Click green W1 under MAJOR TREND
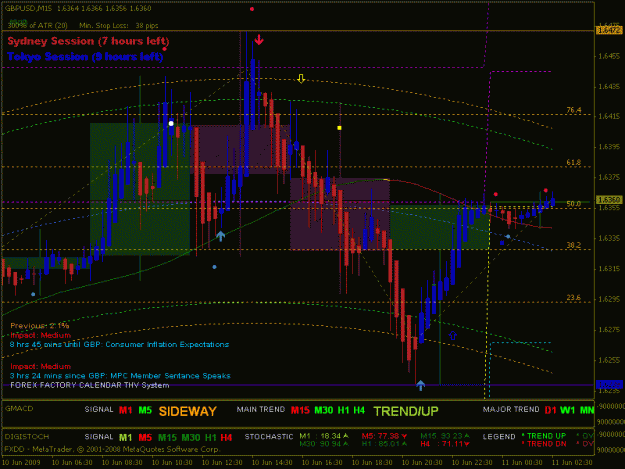This screenshot has height=469, width=625. (x=568, y=410)
